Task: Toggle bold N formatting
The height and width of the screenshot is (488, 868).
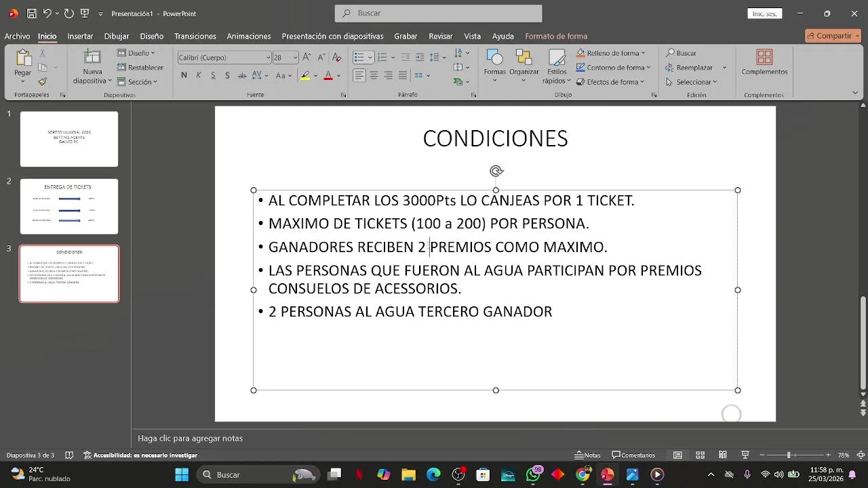Action: (x=184, y=75)
